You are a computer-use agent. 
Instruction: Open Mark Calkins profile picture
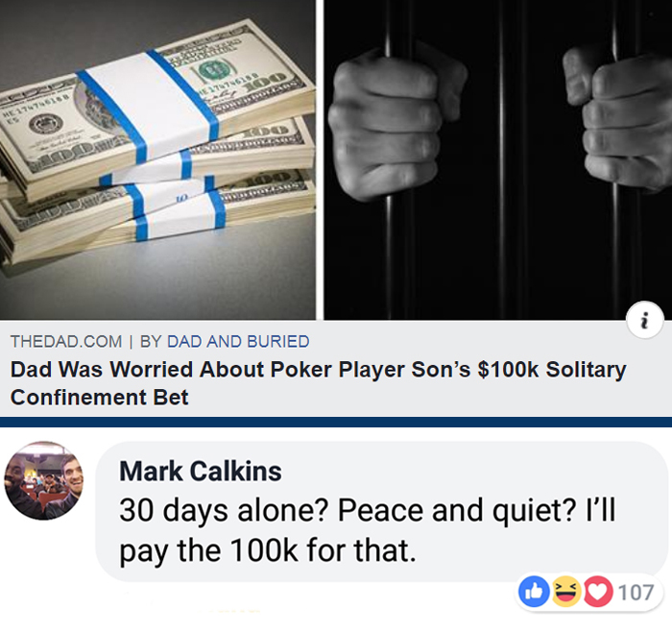pos(44,480)
